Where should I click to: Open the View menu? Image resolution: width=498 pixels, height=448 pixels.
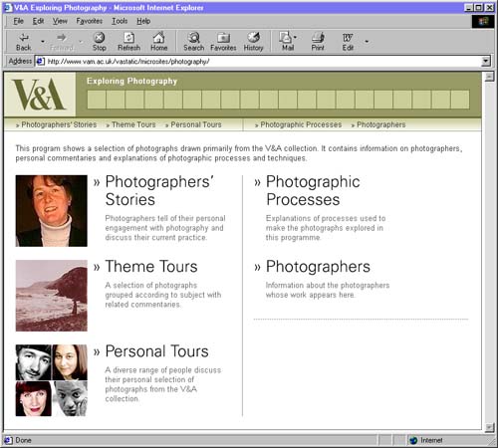pos(60,21)
